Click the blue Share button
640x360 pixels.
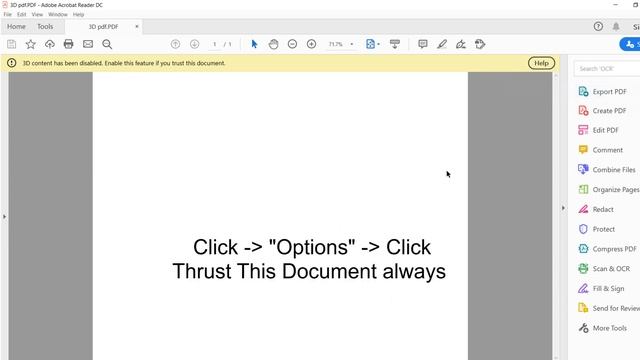click(631, 44)
